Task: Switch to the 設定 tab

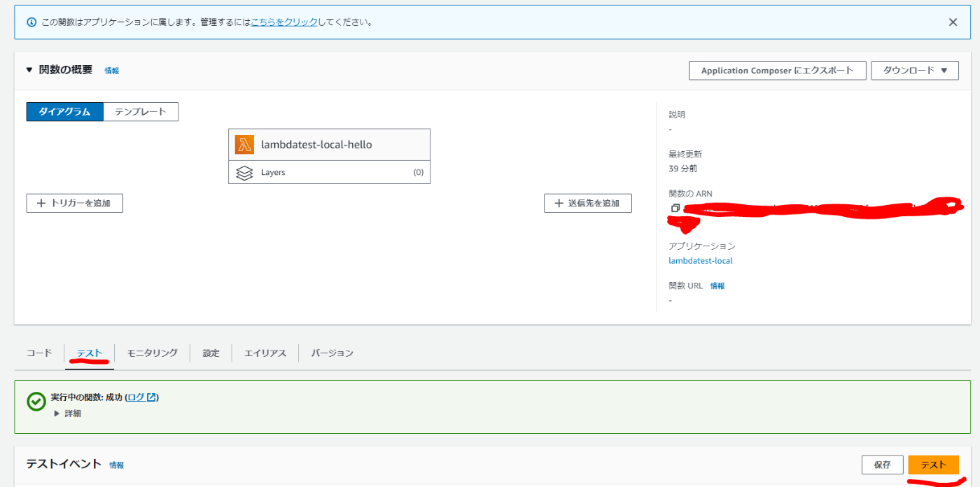Action: 211,353
